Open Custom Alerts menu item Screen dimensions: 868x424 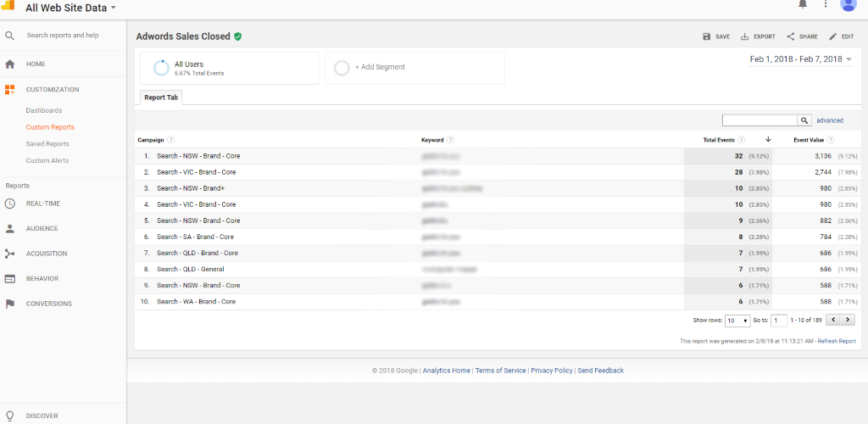[x=47, y=160]
